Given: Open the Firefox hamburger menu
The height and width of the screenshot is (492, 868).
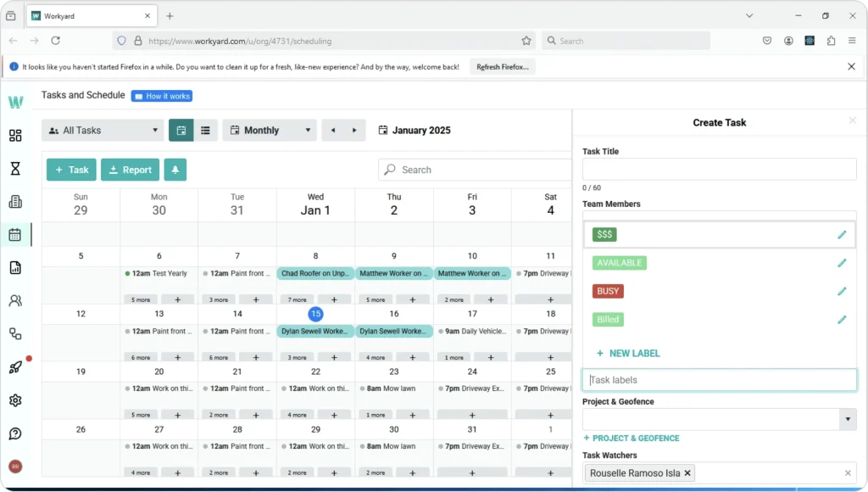Looking at the screenshot, I should point(852,40).
